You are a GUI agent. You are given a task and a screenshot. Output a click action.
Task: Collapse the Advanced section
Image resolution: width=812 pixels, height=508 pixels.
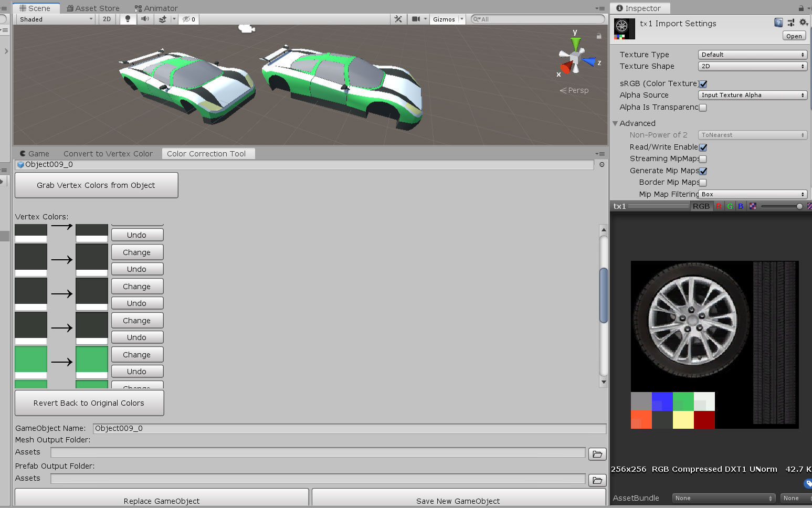coord(616,123)
